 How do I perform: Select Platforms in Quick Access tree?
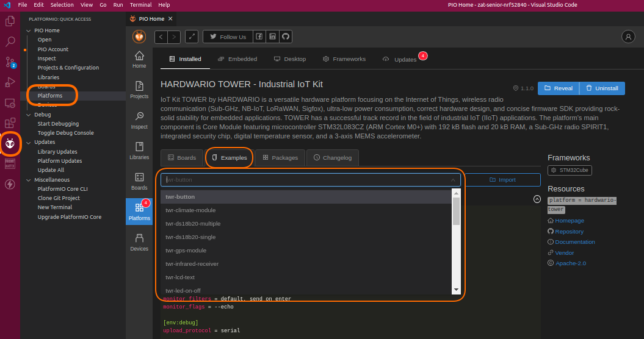[x=49, y=96]
